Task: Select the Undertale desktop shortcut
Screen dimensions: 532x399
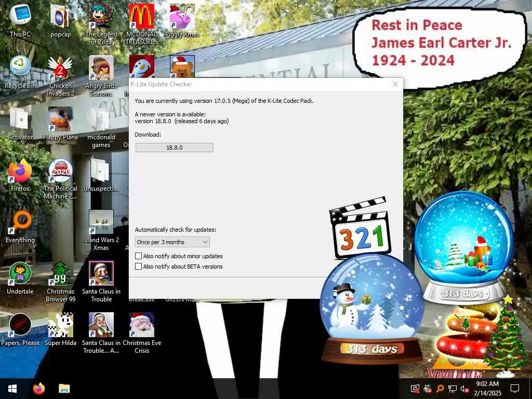Action: [20, 278]
